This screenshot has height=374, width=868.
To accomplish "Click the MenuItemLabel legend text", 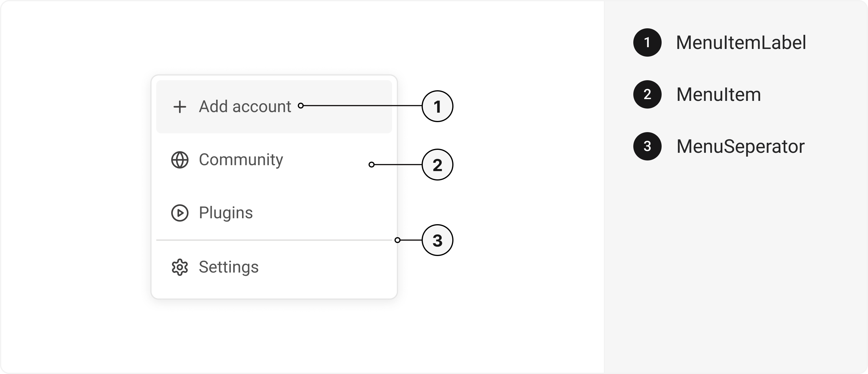I will coord(741,43).
